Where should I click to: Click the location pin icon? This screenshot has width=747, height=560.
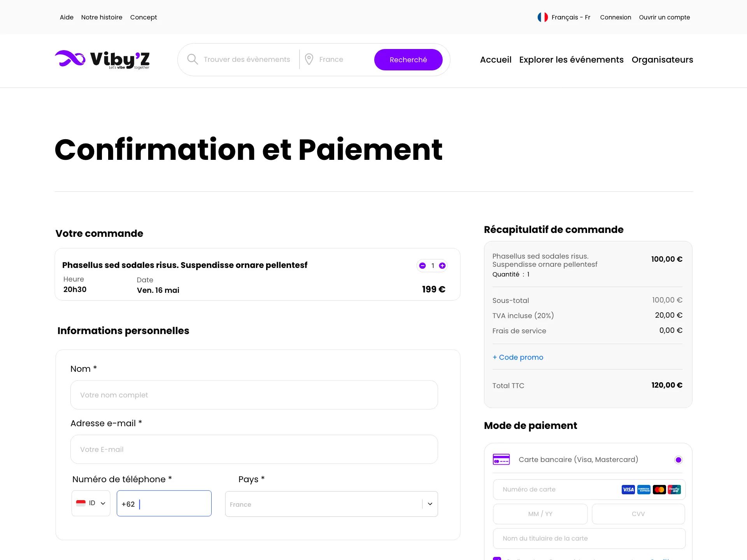[309, 59]
